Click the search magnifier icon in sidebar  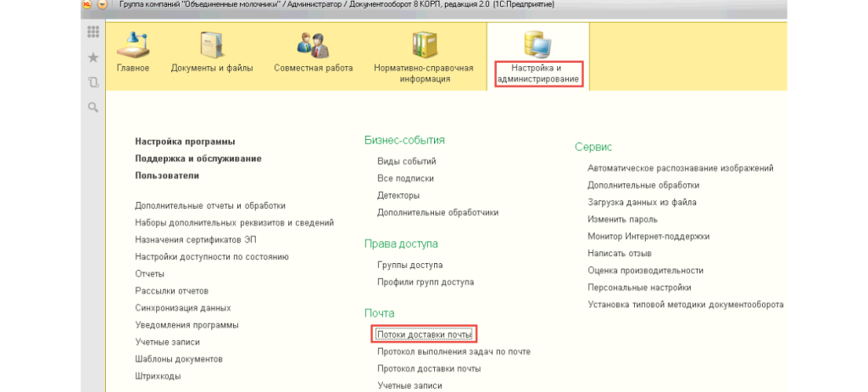[93, 107]
